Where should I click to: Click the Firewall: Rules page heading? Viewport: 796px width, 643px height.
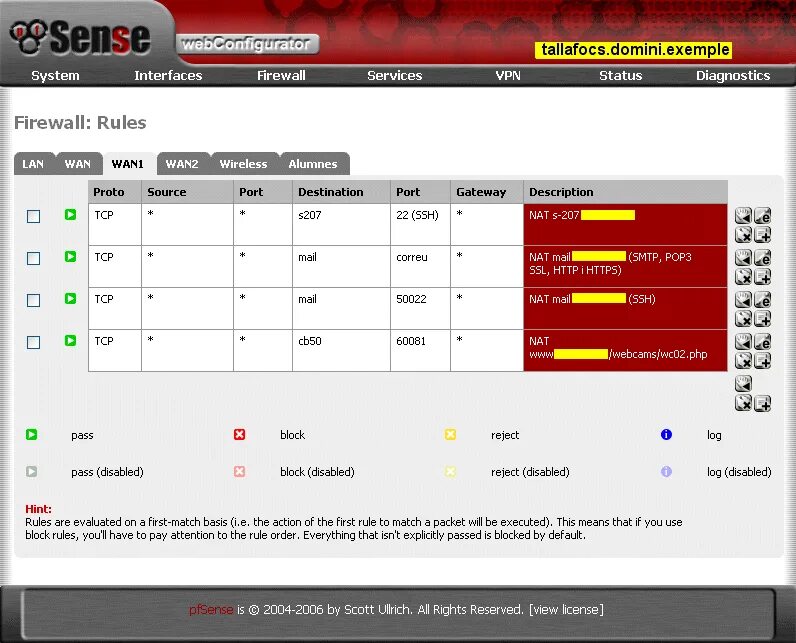tap(80, 123)
